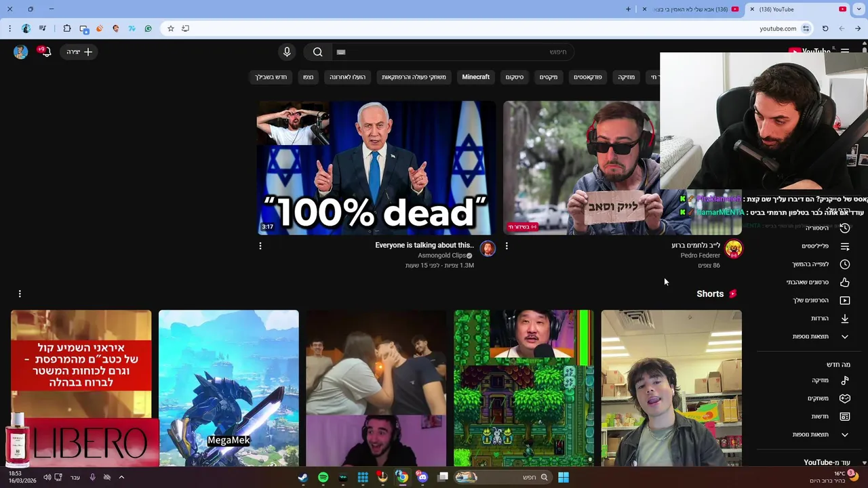Select the action-adventure games chip
868x488 pixels.
tap(414, 77)
